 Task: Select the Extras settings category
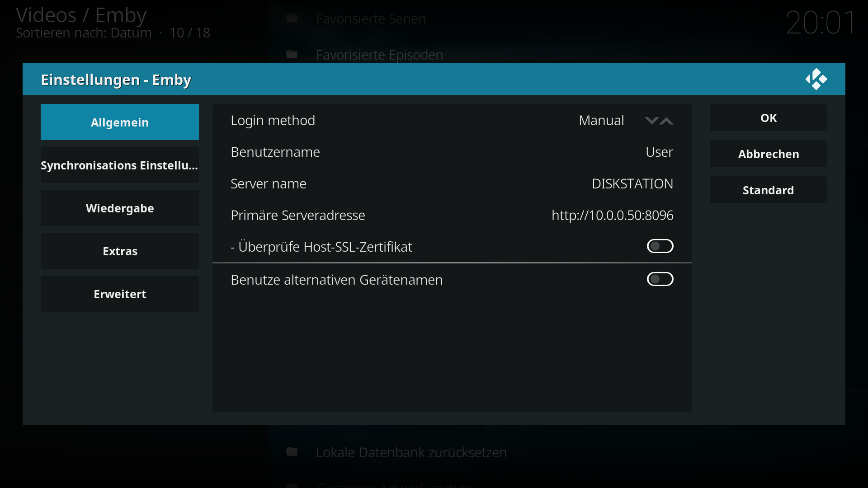pyautogui.click(x=120, y=251)
